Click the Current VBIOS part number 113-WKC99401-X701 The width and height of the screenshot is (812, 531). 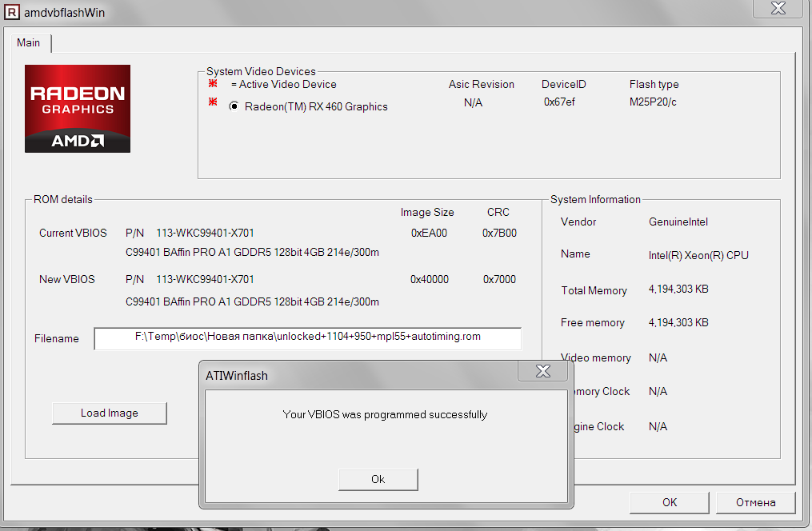(205, 233)
